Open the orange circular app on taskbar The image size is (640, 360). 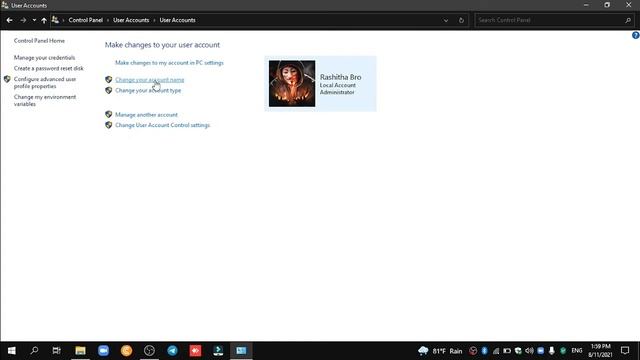(127, 351)
